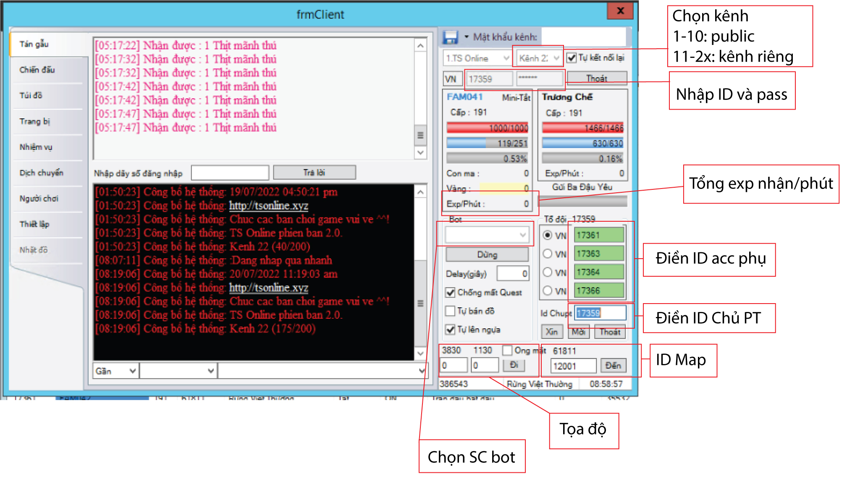Click the VN country code box
The width and height of the screenshot is (868, 490).
tap(452, 79)
